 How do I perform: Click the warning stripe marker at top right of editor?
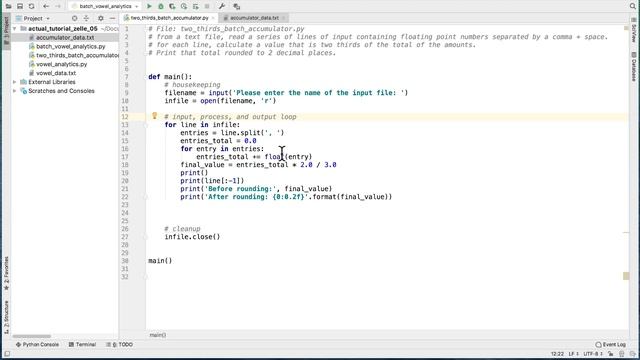click(626, 28)
